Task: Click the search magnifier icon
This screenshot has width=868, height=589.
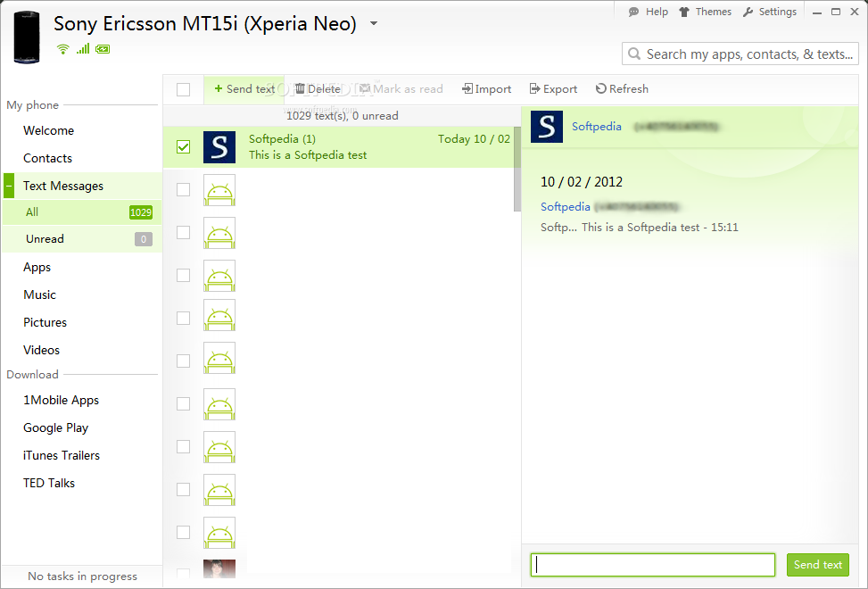Action: [634, 54]
